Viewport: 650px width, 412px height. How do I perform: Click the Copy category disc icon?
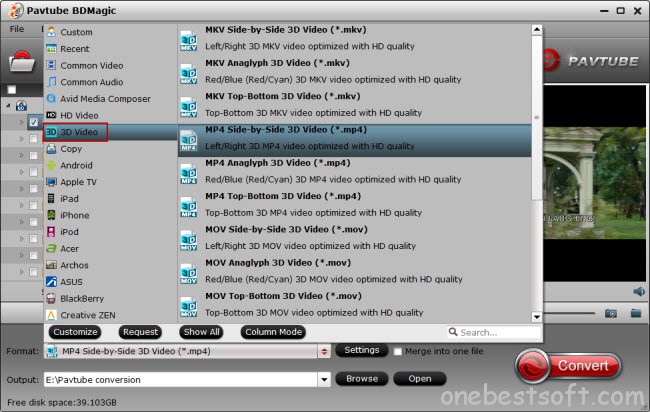[51, 148]
